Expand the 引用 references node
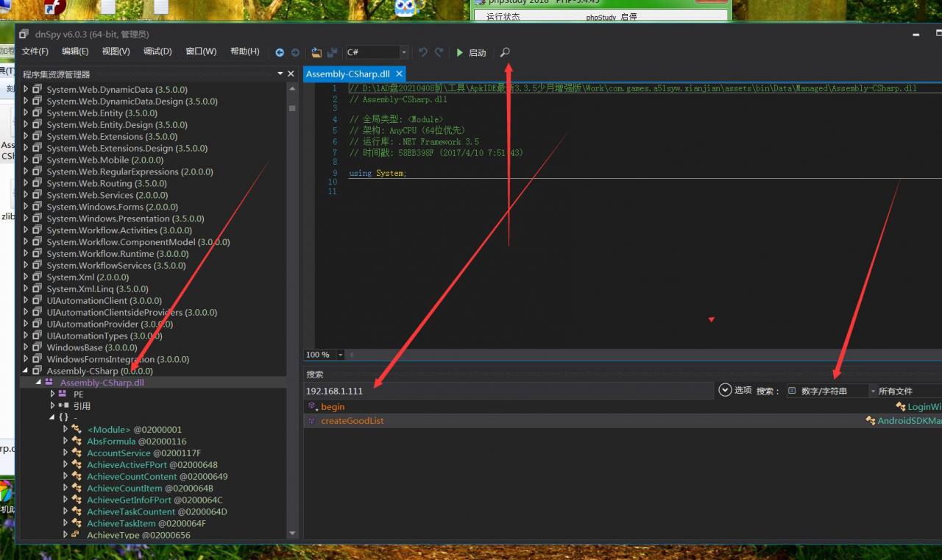The image size is (942, 560). point(52,406)
